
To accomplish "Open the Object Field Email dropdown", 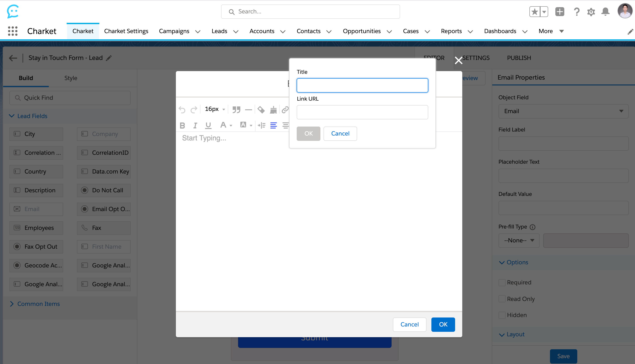I will pos(563,111).
